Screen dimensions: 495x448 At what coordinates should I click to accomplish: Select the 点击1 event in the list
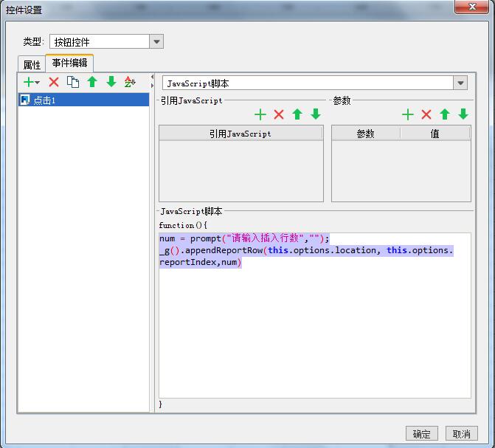click(x=83, y=100)
